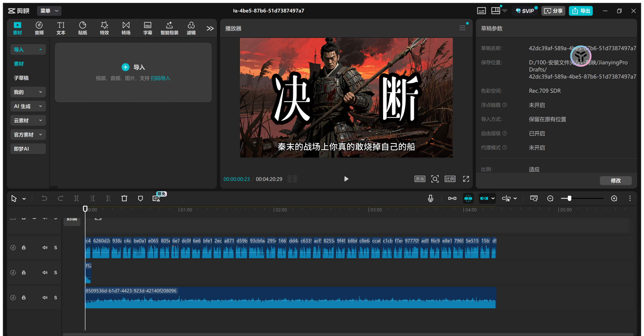644x336 pixels.
Task: Click the delete trash icon in timeline toolbar
Action: (124, 198)
